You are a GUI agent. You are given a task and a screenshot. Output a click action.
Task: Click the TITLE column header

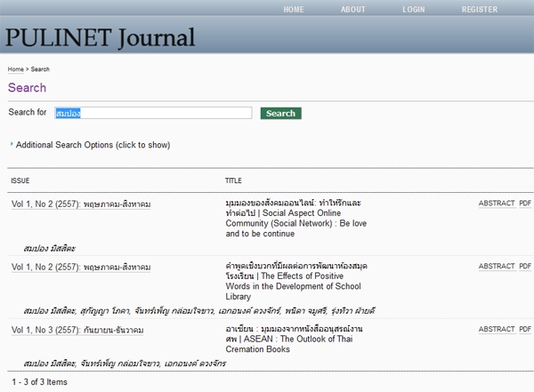click(x=233, y=180)
